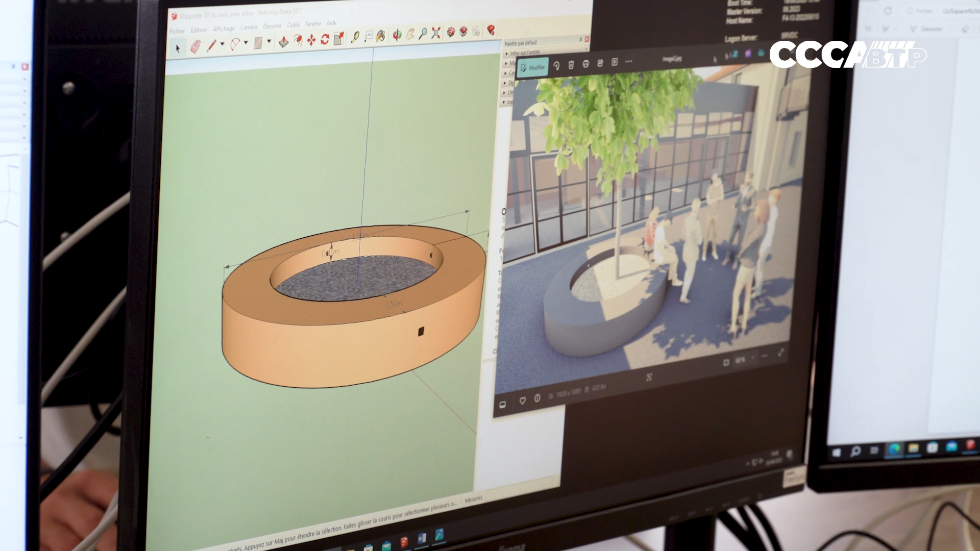
Task: Choose the Text label tool
Action: (369, 36)
